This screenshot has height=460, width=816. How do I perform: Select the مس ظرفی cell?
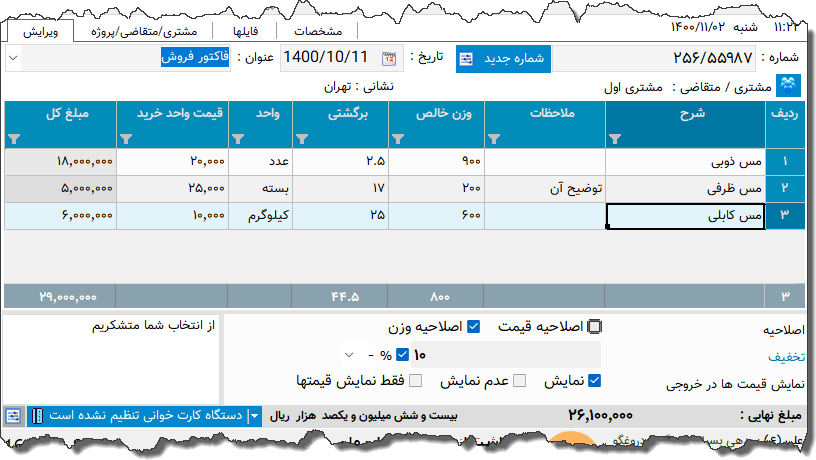(686, 188)
